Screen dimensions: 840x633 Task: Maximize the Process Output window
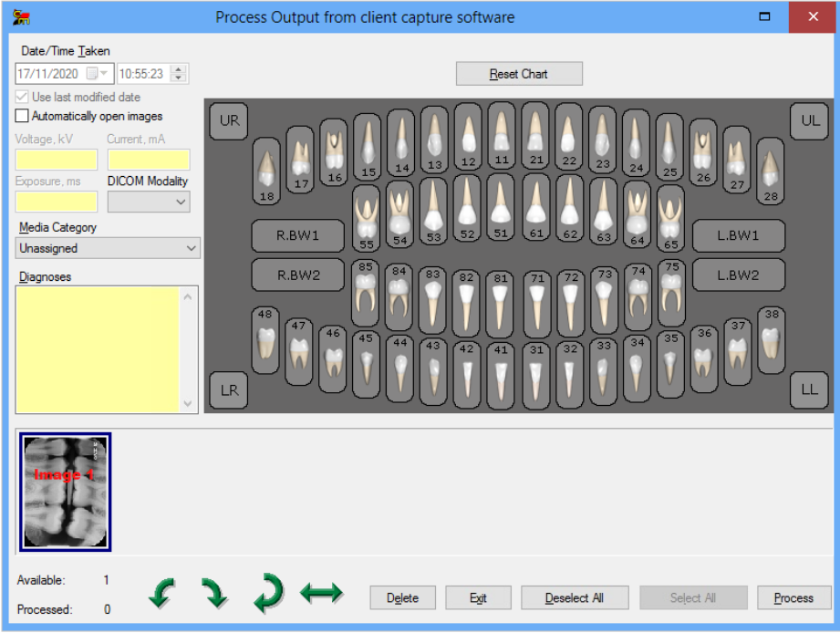tap(765, 16)
